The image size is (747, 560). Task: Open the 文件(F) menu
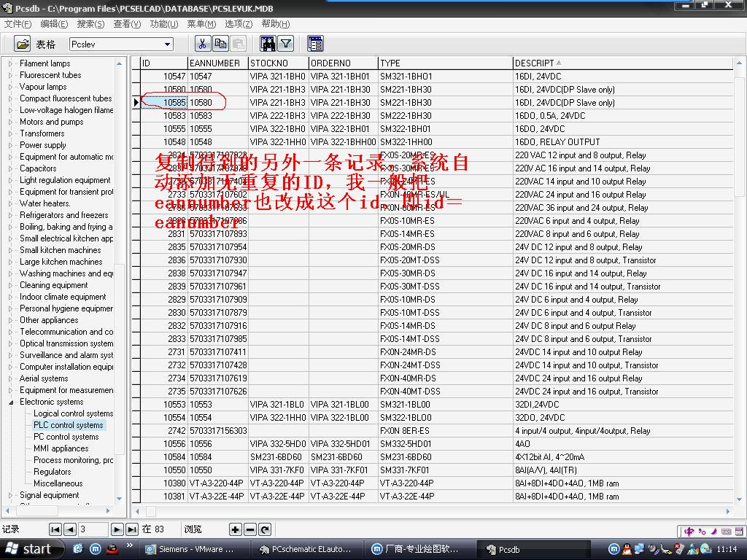pyautogui.click(x=18, y=24)
